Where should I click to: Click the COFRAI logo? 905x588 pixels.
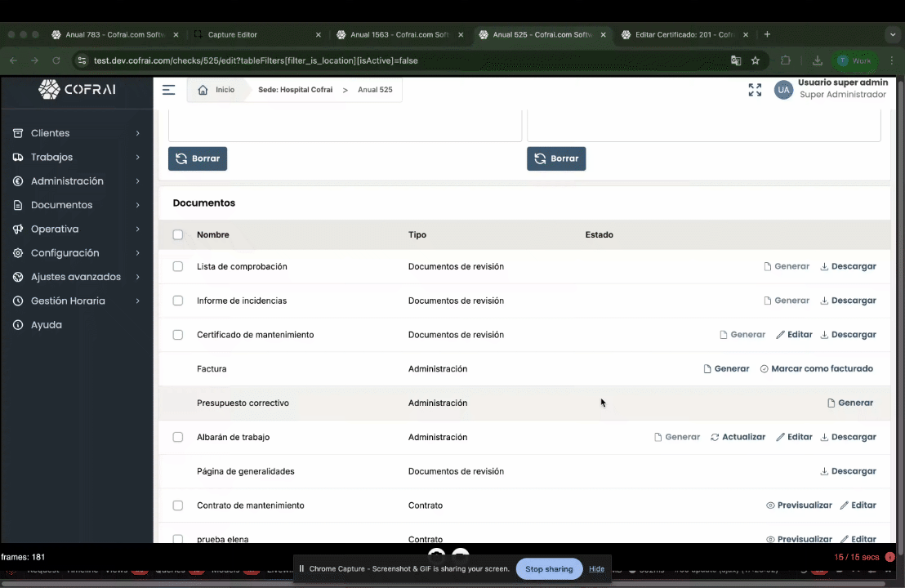[x=78, y=89]
